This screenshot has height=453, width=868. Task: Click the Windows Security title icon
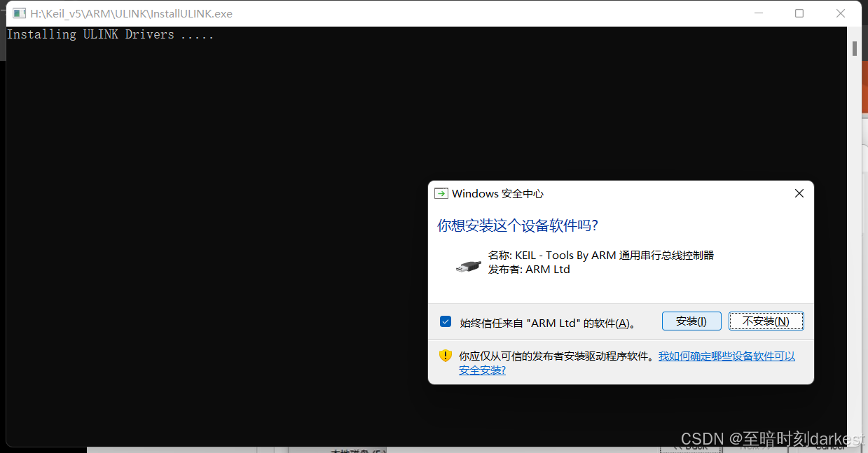441,194
